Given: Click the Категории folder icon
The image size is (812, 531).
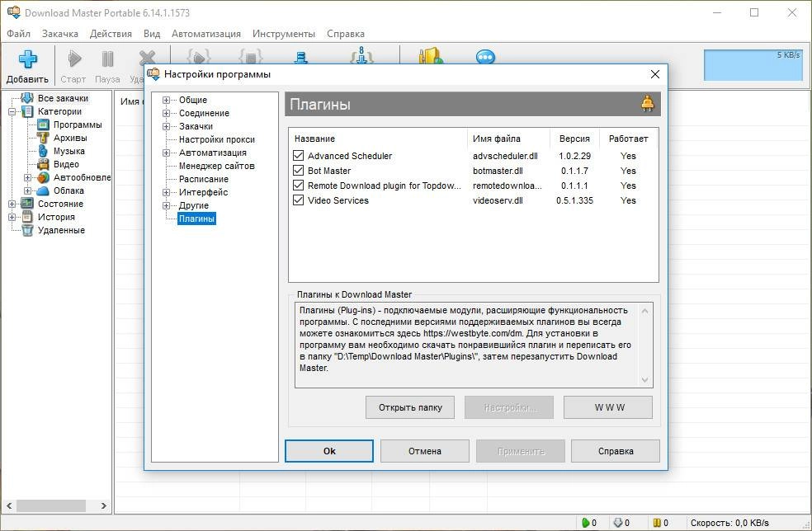Looking at the screenshot, I should 27,111.
